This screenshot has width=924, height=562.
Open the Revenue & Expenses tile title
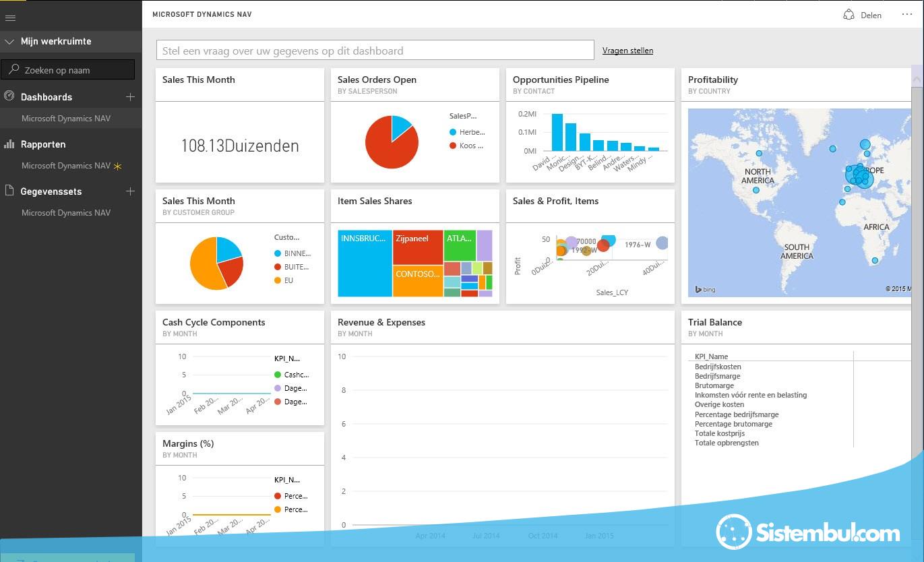[381, 322]
